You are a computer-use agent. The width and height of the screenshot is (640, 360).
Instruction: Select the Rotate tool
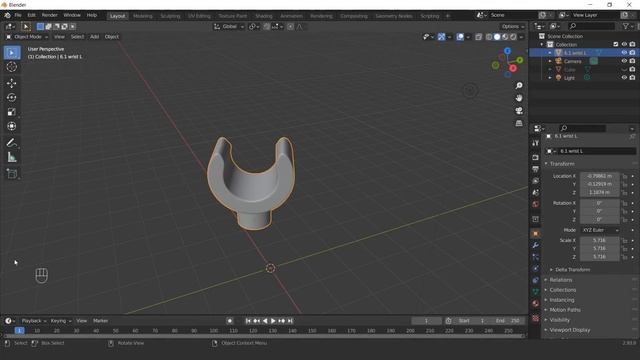coord(12,98)
